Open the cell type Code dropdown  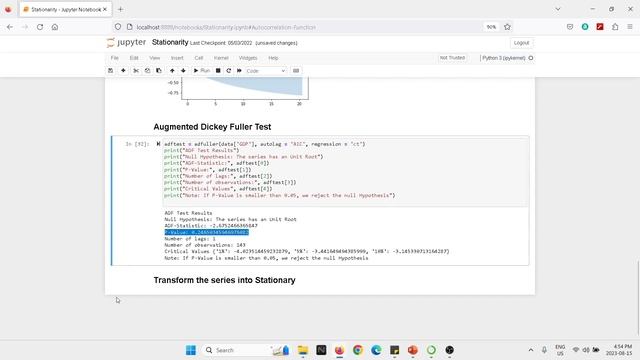pos(265,71)
